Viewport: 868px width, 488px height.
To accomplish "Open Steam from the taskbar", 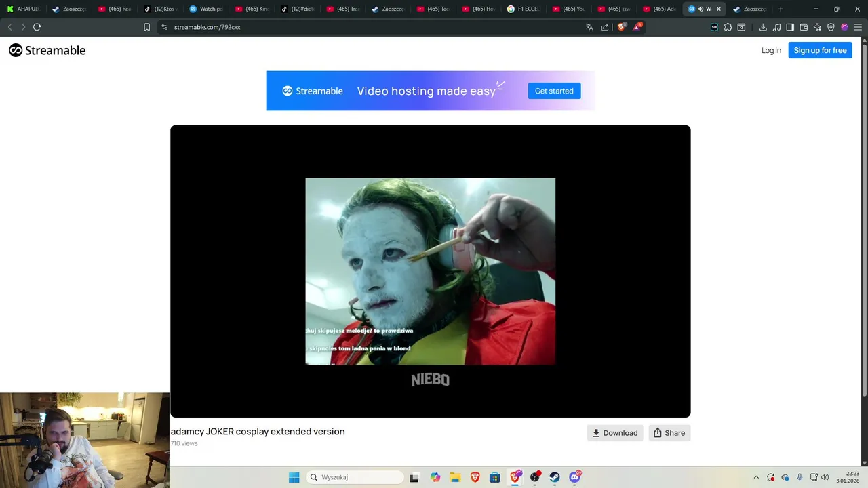I will [x=555, y=477].
